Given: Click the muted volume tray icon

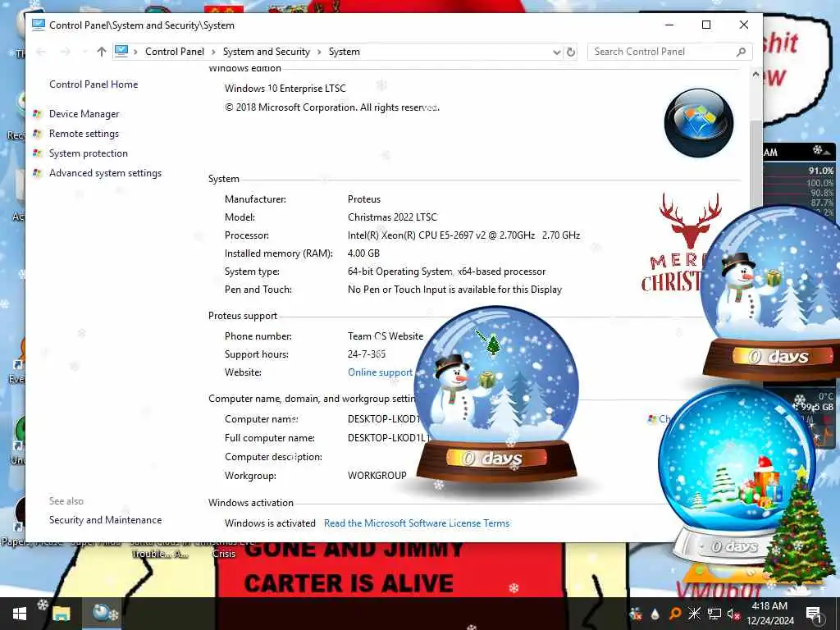Looking at the screenshot, I should (x=733, y=614).
